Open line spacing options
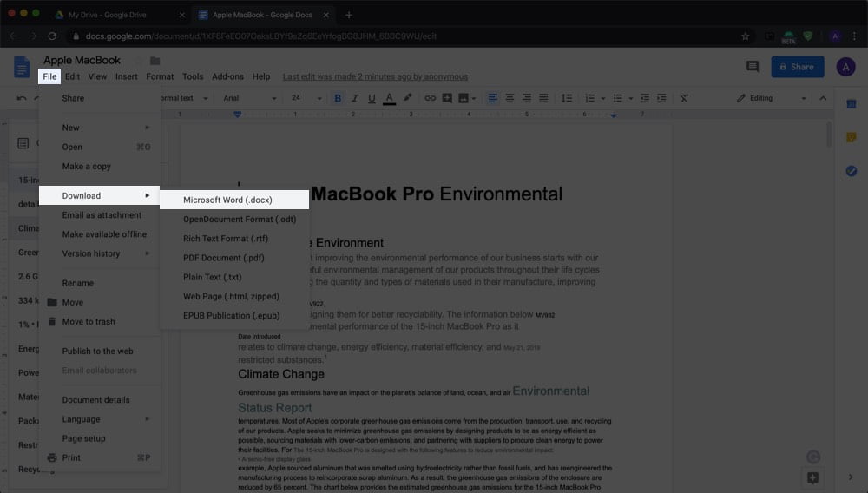The image size is (868, 493). tap(566, 98)
